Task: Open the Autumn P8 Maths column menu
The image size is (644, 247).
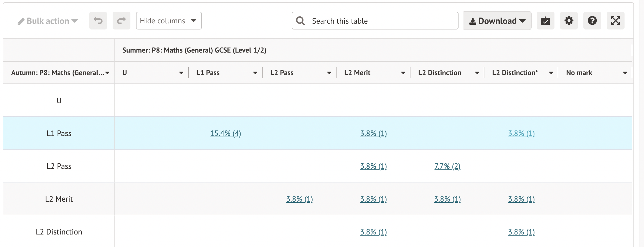Action: point(107,73)
